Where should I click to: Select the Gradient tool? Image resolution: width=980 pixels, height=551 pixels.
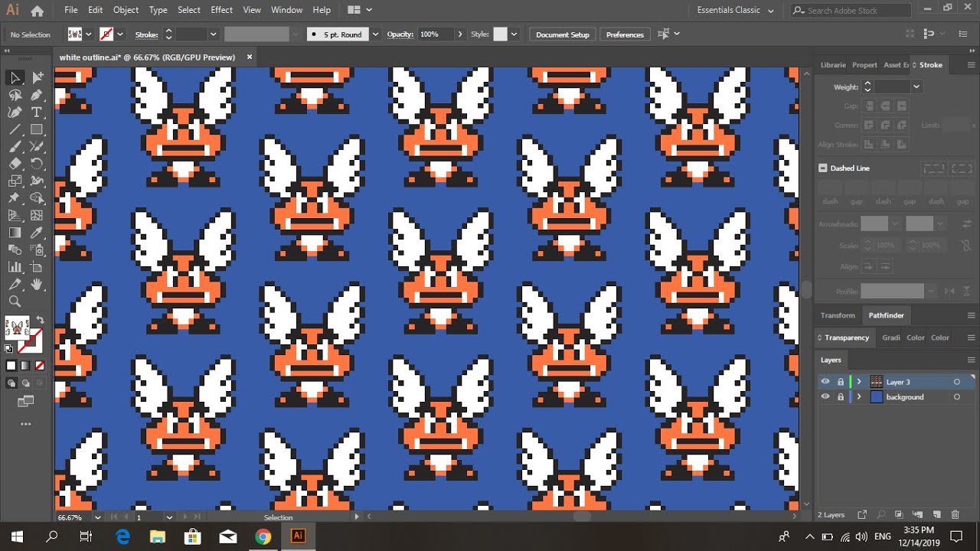[15, 233]
